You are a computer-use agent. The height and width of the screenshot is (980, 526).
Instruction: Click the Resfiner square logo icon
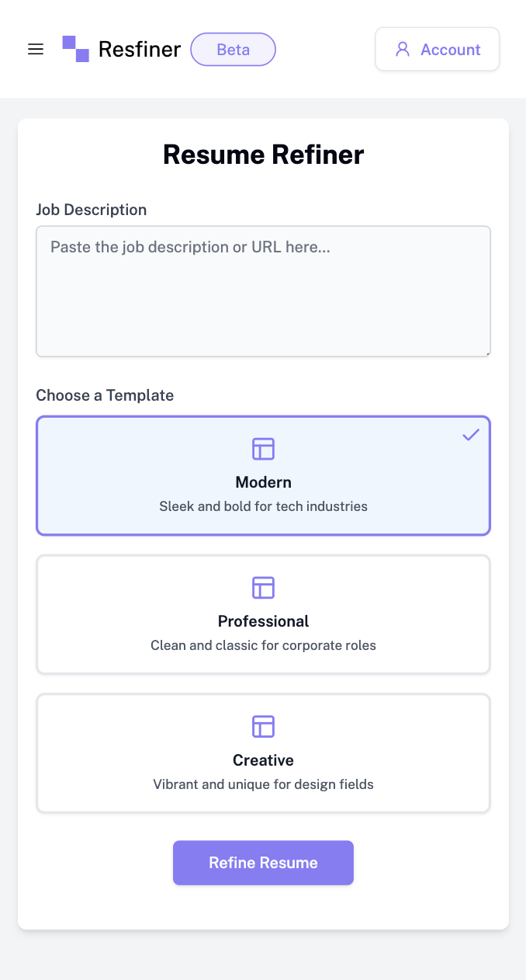[x=75, y=49]
